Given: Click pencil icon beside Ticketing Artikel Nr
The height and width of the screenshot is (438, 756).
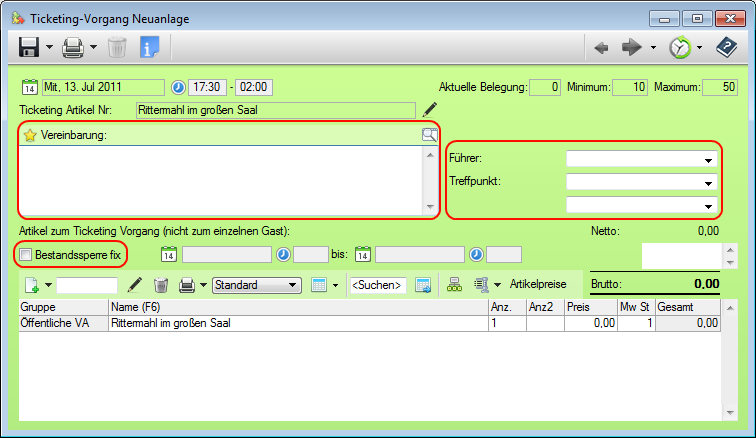Looking at the screenshot, I should pos(430,109).
